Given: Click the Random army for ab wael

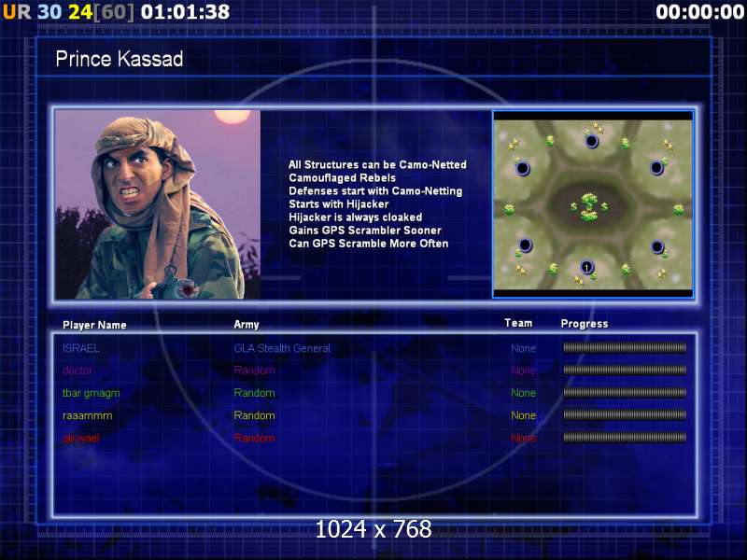Looking at the screenshot, I should [x=254, y=439].
